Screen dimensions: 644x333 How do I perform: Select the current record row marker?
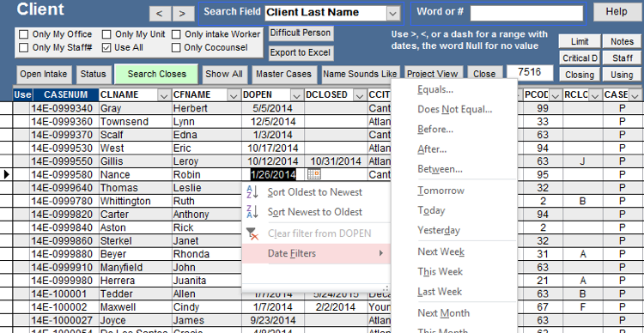click(x=6, y=174)
